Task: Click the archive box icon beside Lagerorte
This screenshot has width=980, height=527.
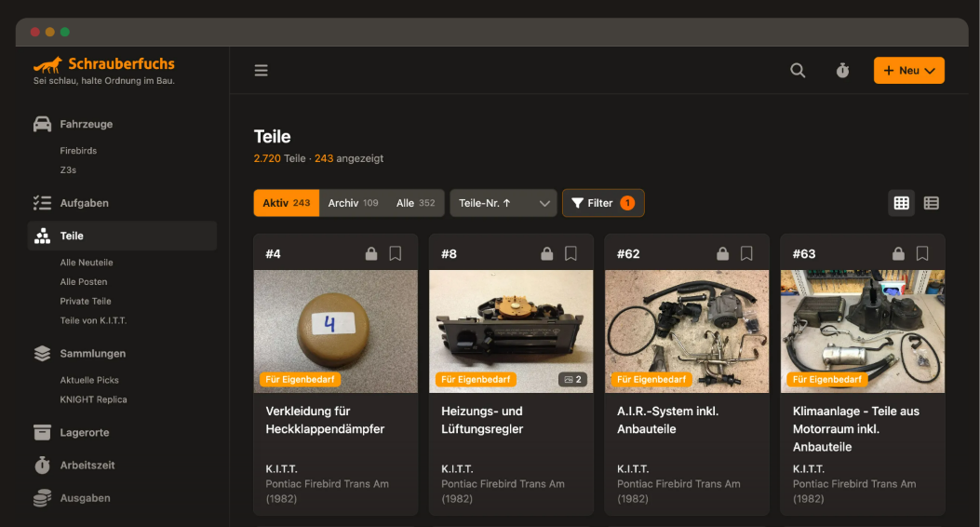Action: tap(42, 432)
